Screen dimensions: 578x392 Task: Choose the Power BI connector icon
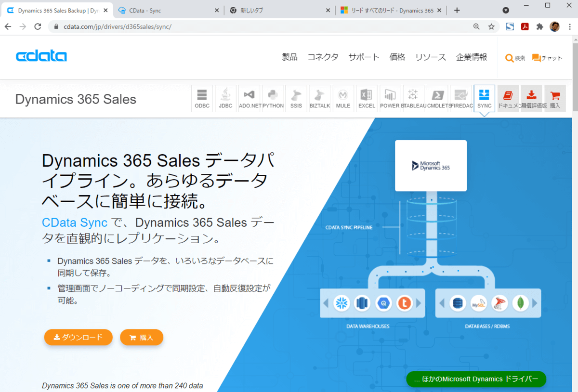(x=390, y=98)
